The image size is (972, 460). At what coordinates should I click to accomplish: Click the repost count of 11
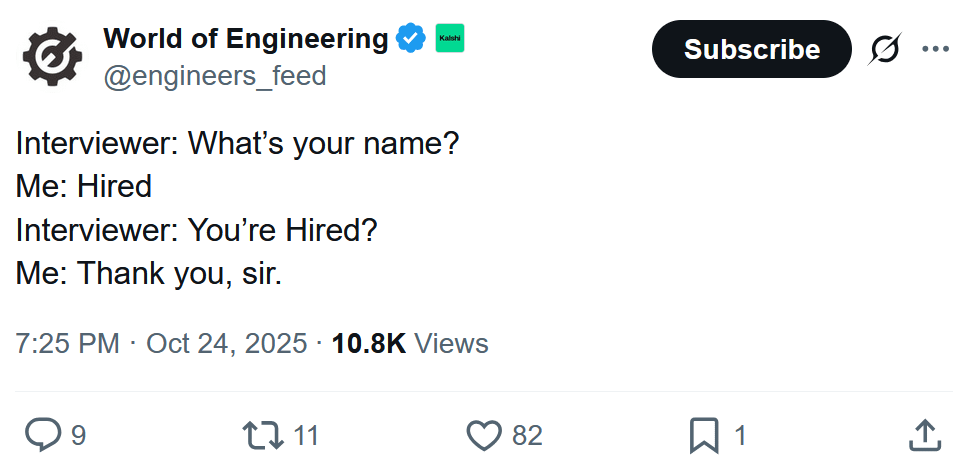[x=306, y=436]
